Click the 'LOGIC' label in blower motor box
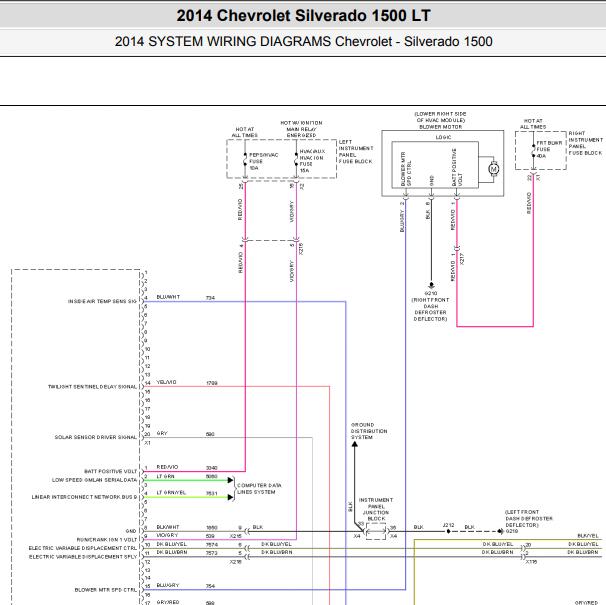Viewport: 606px width, 605px height. (443, 137)
